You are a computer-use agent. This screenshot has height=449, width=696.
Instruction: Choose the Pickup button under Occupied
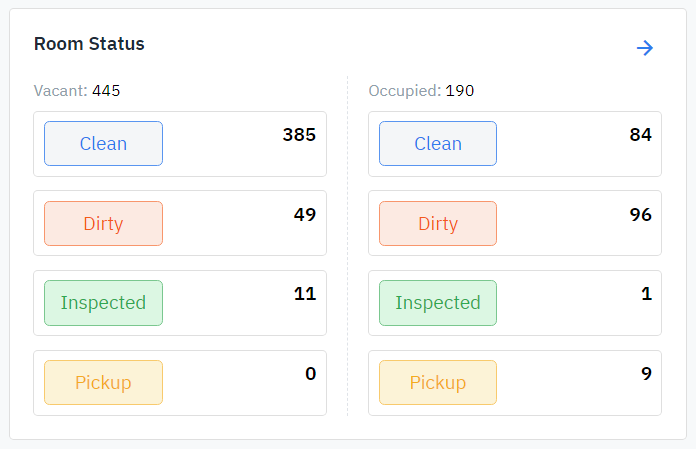[437, 382]
